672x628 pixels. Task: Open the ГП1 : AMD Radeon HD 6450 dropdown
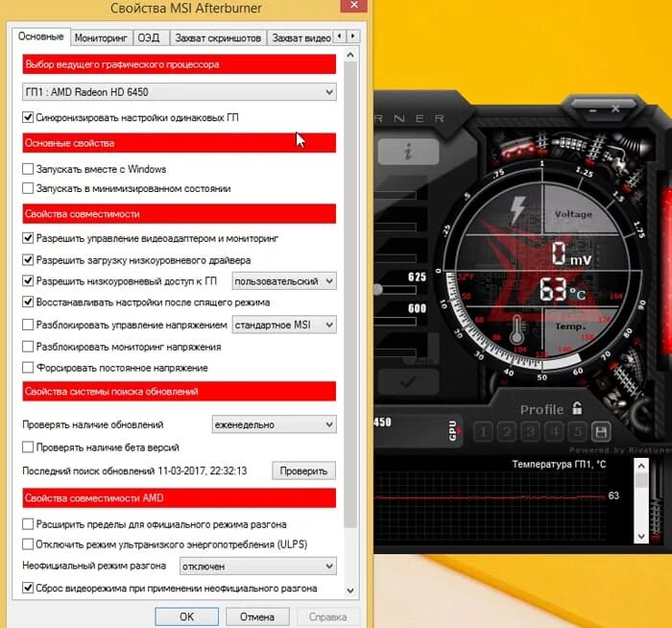(x=180, y=92)
